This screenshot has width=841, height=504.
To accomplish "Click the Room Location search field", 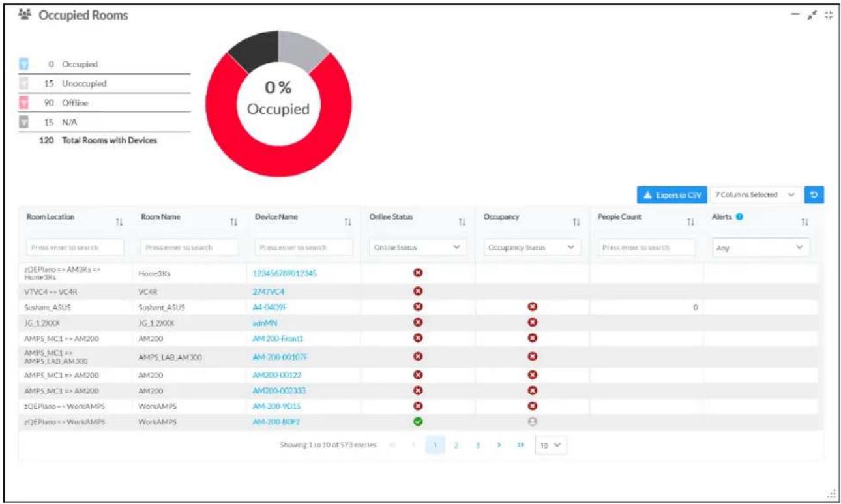I will click(x=76, y=248).
